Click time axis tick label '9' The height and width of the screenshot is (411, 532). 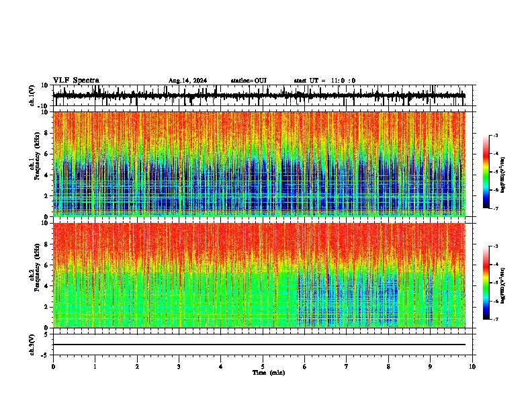coord(430,367)
